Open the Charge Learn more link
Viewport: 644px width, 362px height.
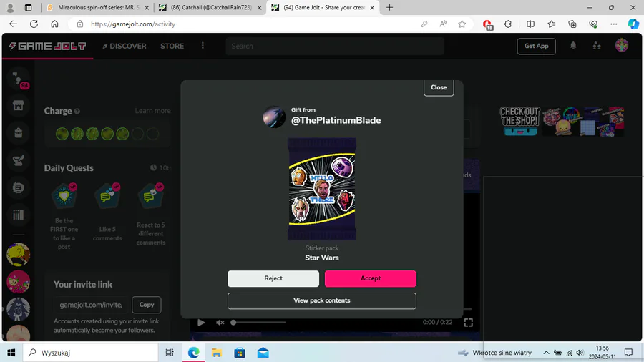click(152, 111)
